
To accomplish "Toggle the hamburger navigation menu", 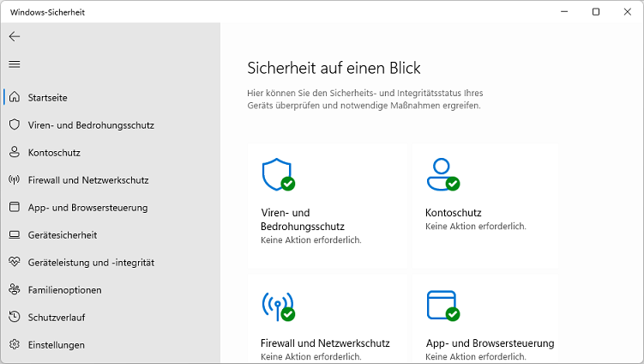I will (15, 64).
